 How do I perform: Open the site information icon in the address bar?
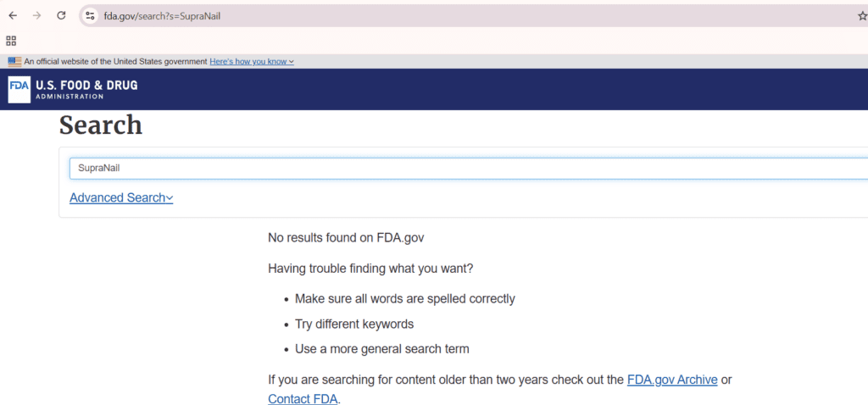[x=90, y=16]
